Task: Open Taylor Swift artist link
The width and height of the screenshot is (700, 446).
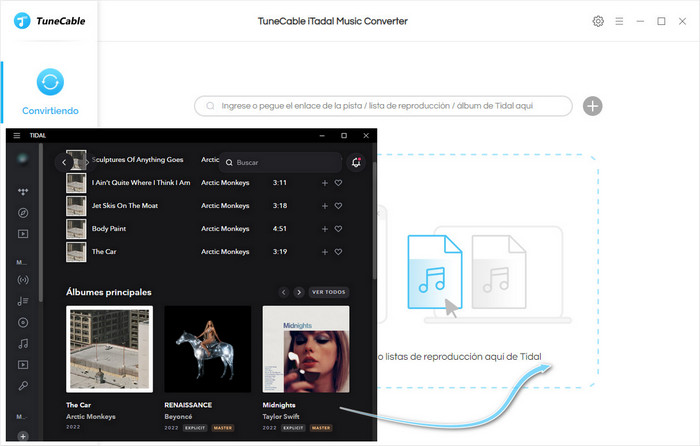Action: click(x=281, y=417)
